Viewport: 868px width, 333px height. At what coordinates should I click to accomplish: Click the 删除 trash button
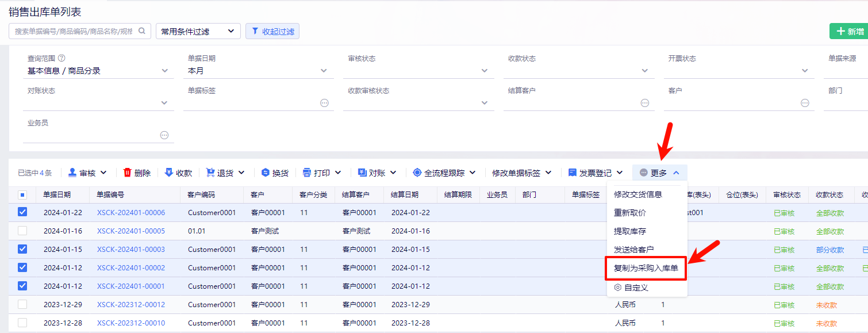click(137, 173)
